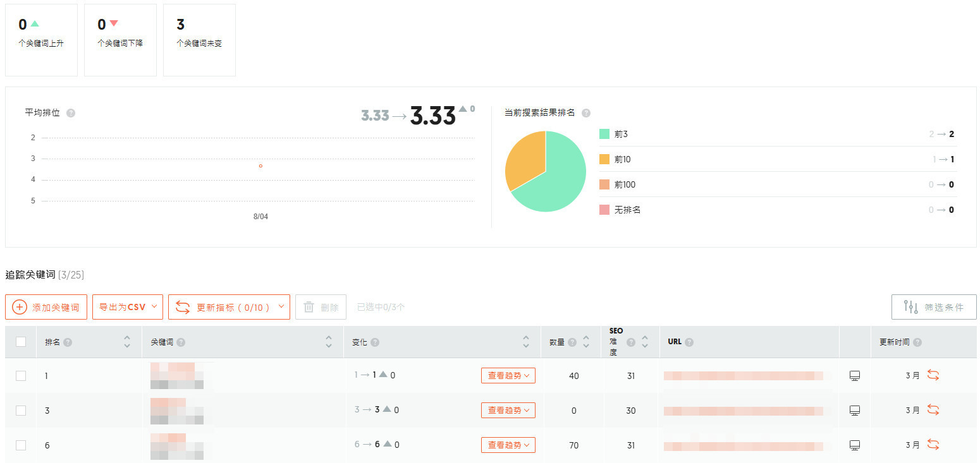Click the blurred keyword in rank 1 row
This screenshot has width=980, height=463.
177,376
